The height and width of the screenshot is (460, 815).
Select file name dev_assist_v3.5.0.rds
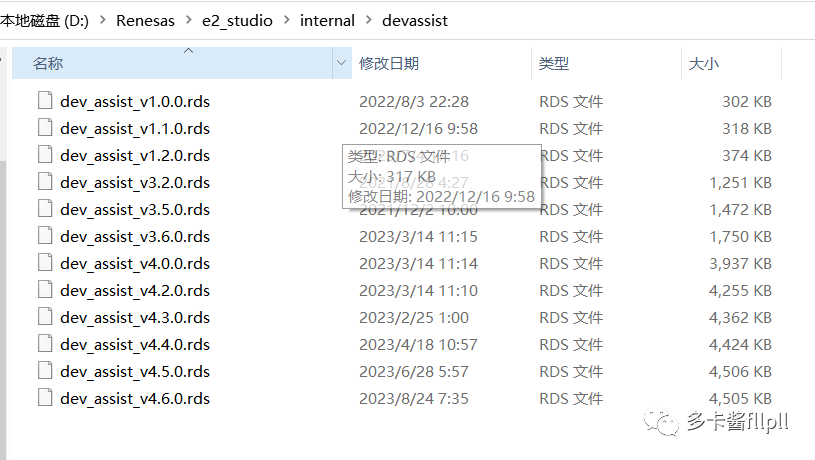(135, 209)
